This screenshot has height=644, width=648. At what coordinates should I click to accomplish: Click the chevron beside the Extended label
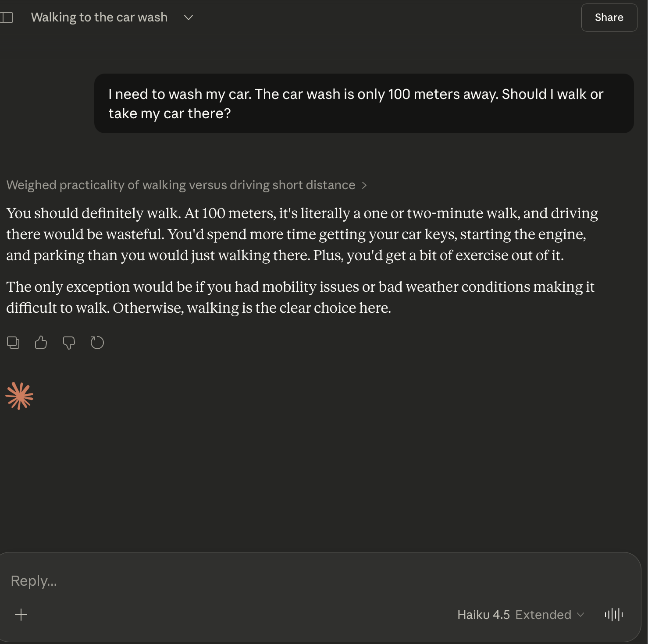coord(581,615)
